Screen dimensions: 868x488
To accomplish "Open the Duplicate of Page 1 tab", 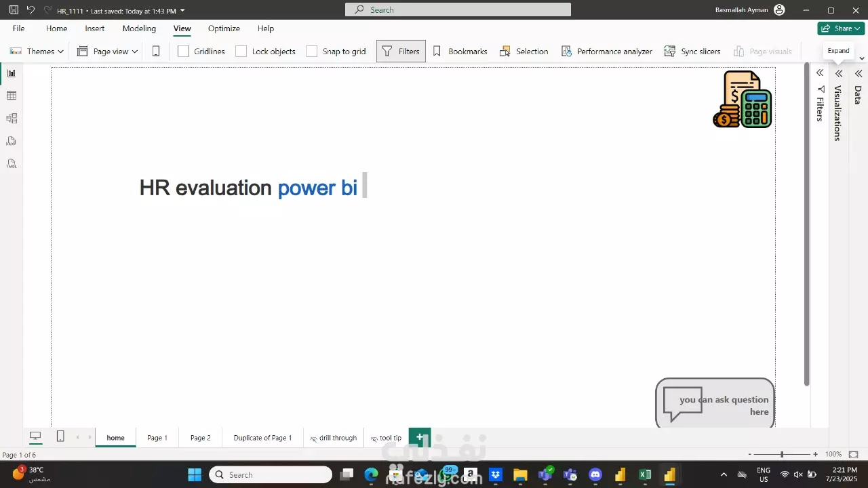I will (x=262, y=438).
